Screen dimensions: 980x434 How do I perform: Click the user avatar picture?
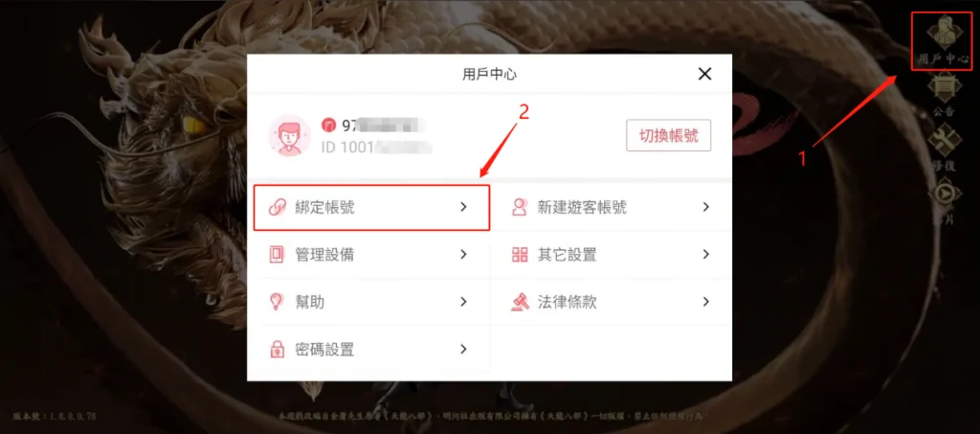pyautogui.click(x=289, y=135)
